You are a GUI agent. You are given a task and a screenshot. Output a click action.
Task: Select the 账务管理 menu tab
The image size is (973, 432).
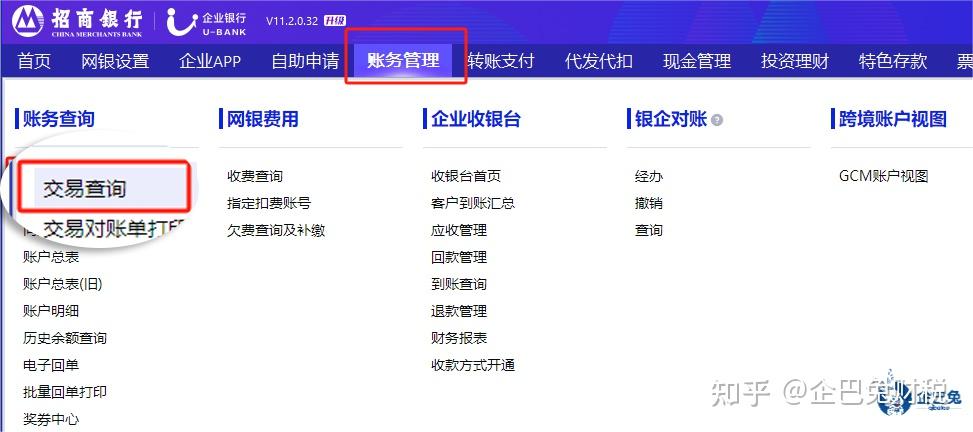coord(403,60)
